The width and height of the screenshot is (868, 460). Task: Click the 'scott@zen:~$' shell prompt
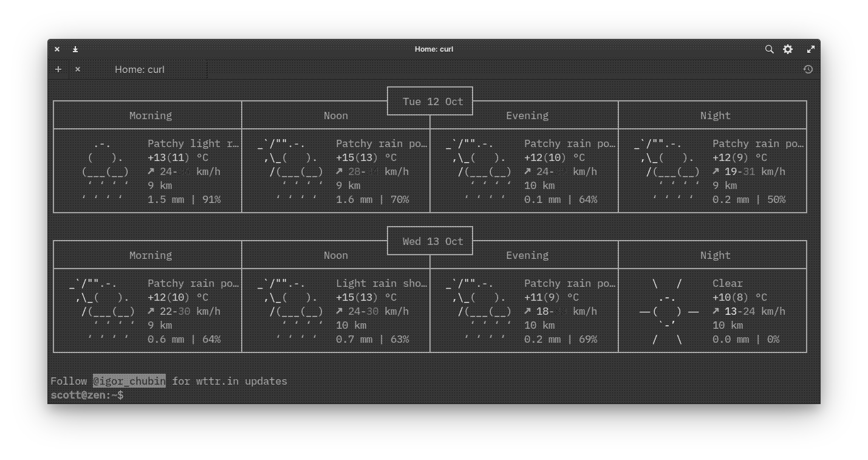(87, 395)
